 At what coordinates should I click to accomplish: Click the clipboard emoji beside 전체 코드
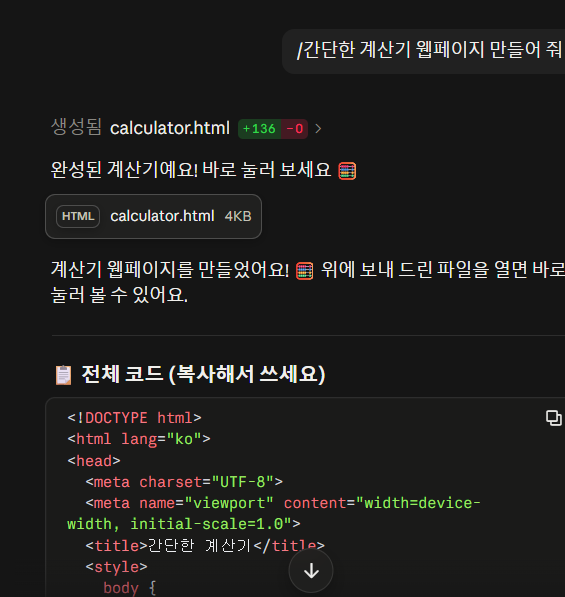(63, 375)
